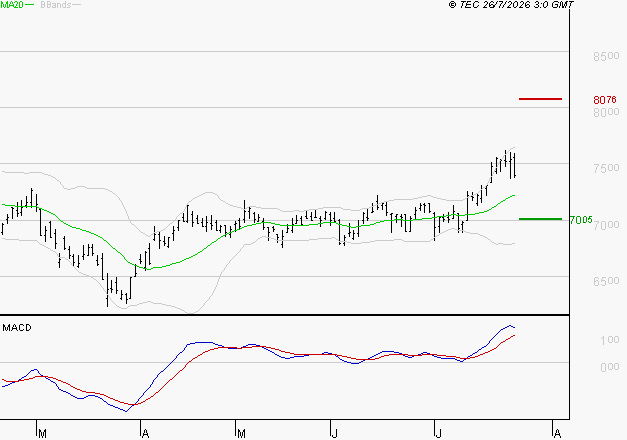Screen dimensions: 627x440
Task: Click the 6500 price axis label
Action: click(x=606, y=281)
